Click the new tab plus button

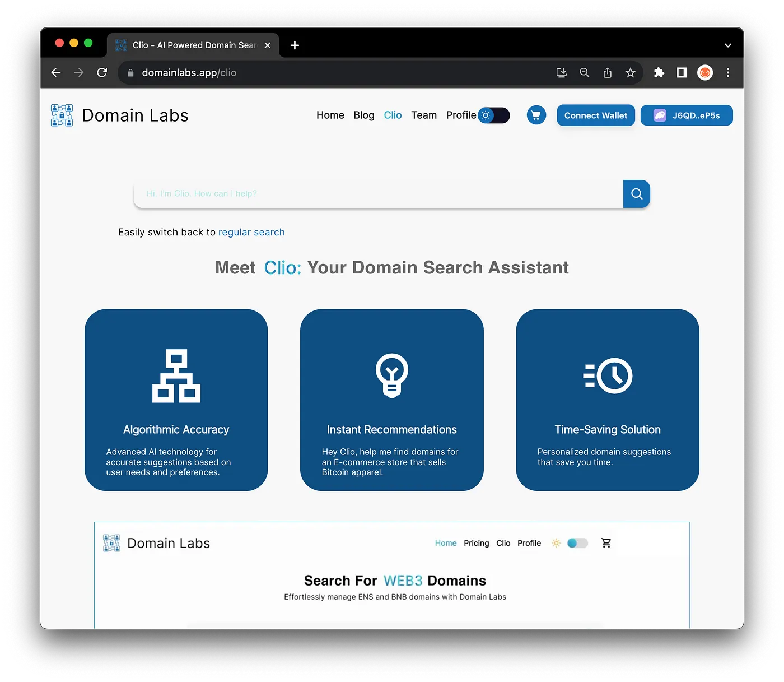pos(295,45)
